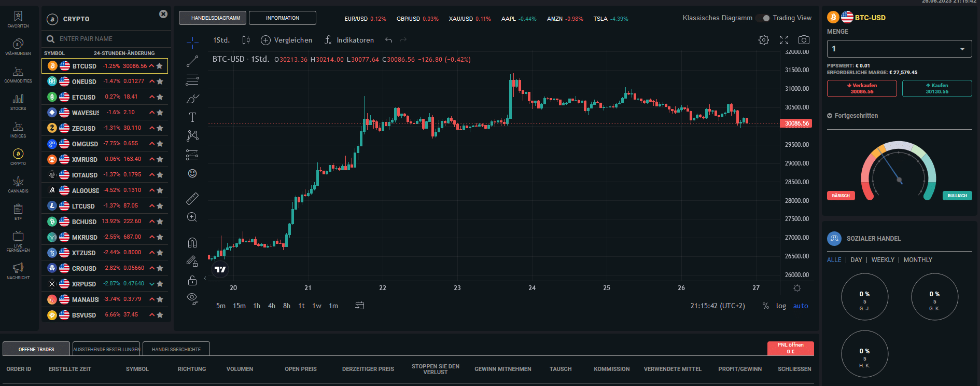Click Kaufen buy button 30130.56
This screenshot has height=386, width=980.
point(937,89)
